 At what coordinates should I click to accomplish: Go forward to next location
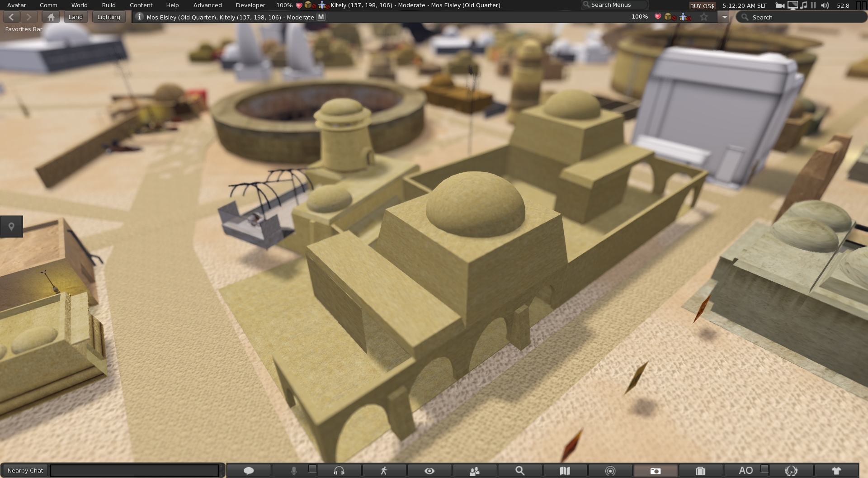tap(29, 17)
